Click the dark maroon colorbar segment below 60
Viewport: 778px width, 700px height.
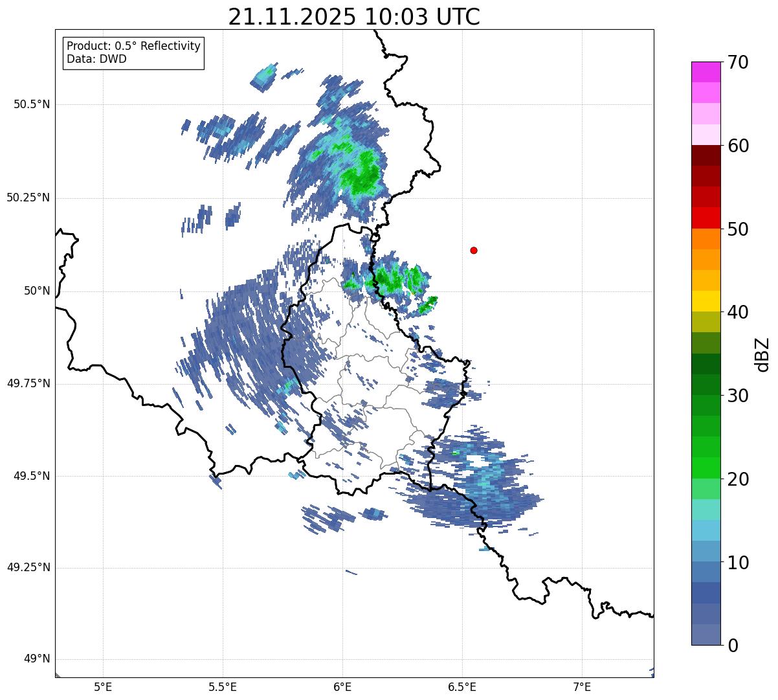(706, 155)
